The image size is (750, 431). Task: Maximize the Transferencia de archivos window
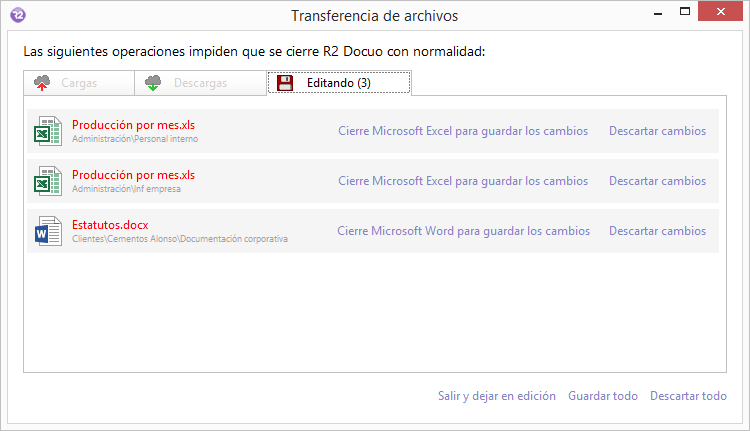pyautogui.click(x=685, y=11)
